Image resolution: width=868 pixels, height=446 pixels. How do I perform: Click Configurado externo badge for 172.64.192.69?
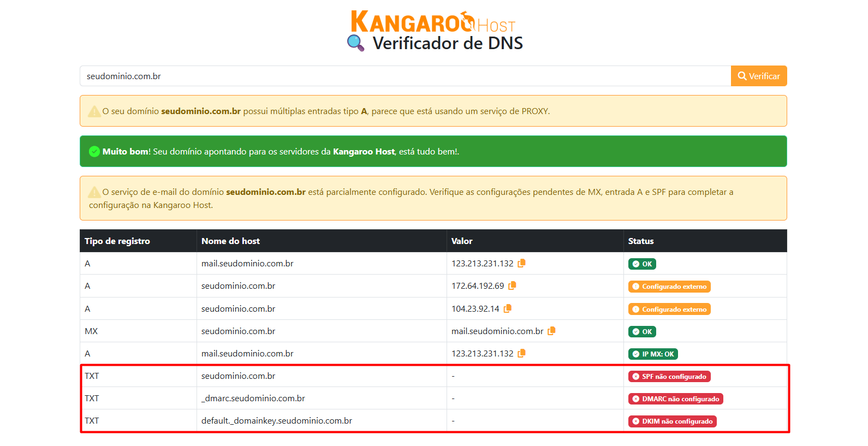669,287
